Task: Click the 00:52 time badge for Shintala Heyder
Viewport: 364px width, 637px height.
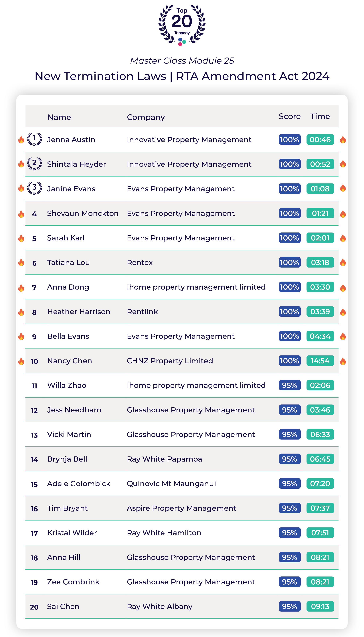Action: click(320, 164)
